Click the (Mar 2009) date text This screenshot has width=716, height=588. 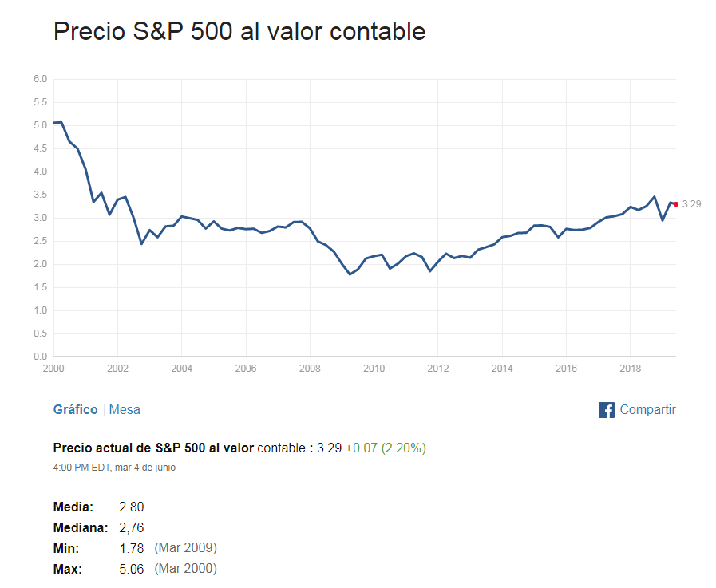click(186, 548)
